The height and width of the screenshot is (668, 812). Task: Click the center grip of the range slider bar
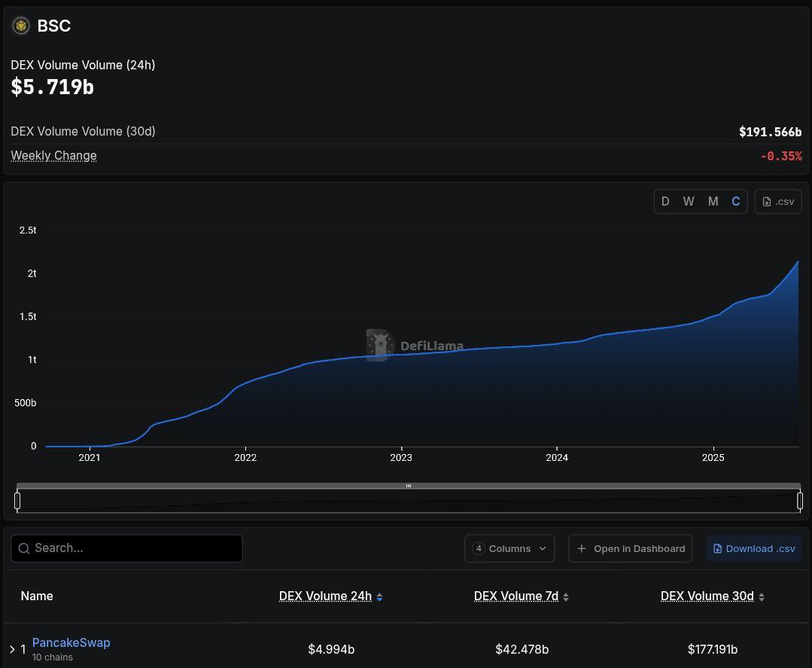(409, 486)
